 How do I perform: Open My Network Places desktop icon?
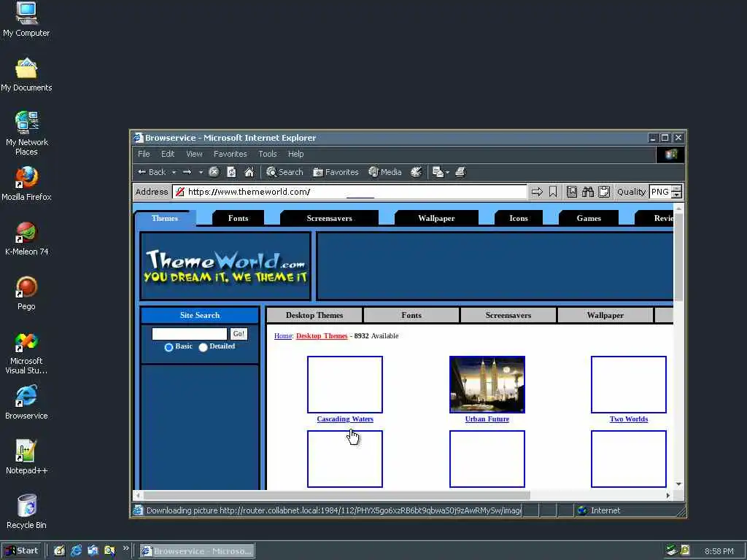click(x=27, y=133)
